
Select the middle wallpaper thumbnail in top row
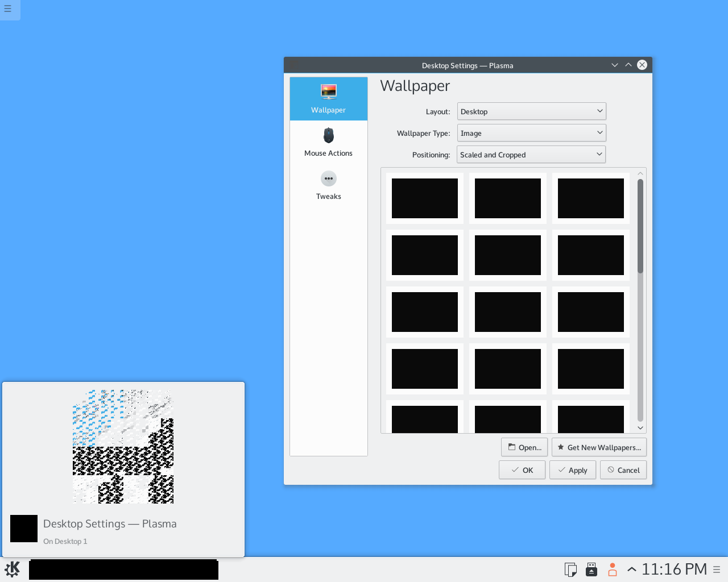point(508,198)
